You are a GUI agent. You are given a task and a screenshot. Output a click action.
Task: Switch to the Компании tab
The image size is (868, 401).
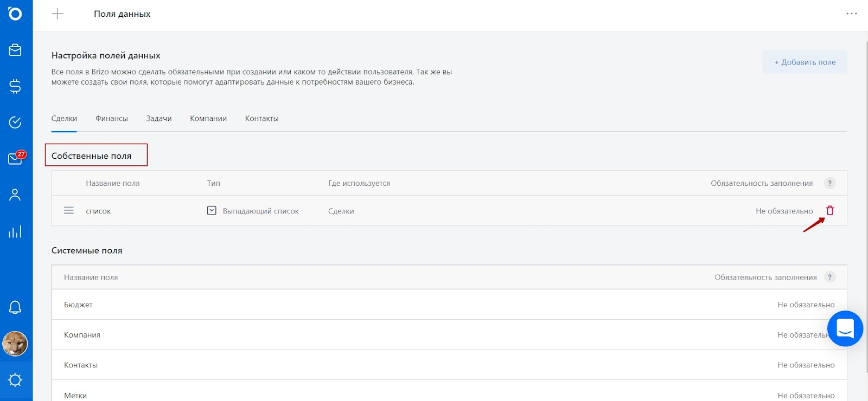click(x=208, y=118)
